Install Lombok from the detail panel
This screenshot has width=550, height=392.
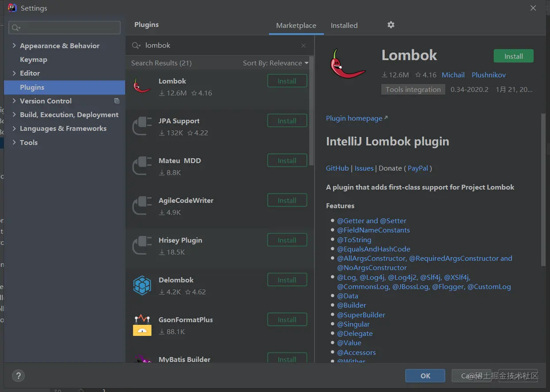(x=513, y=56)
